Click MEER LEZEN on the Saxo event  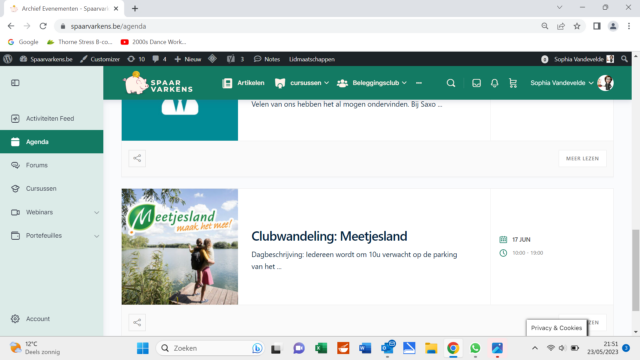(x=582, y=158)
